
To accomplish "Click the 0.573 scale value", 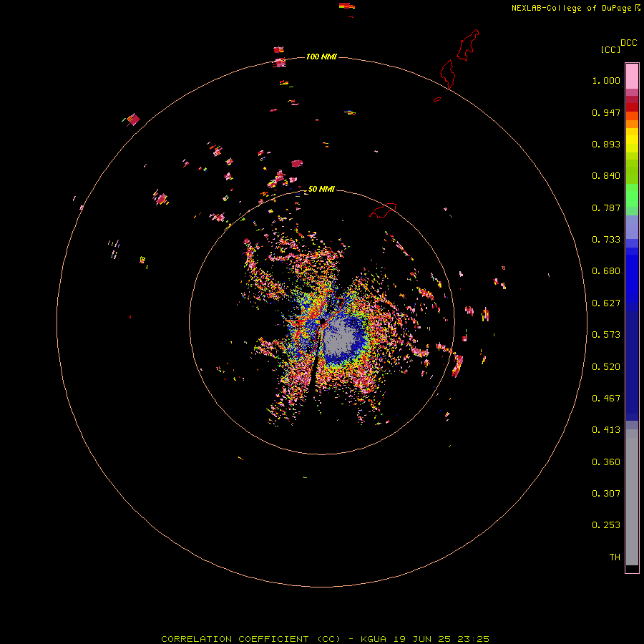I will click(x=606, y=335).
